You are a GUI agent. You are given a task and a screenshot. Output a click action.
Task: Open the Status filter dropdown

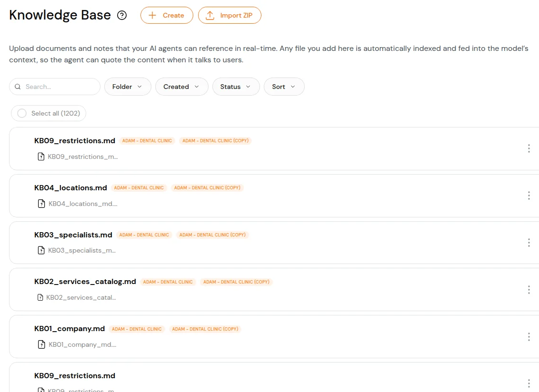[x=236, y=87]
